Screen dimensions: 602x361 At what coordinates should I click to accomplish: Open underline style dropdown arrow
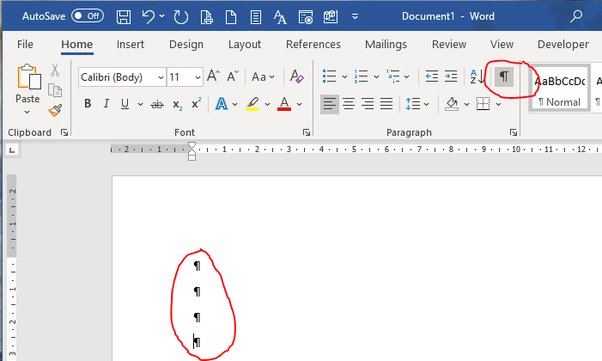(x=140, y=104)
